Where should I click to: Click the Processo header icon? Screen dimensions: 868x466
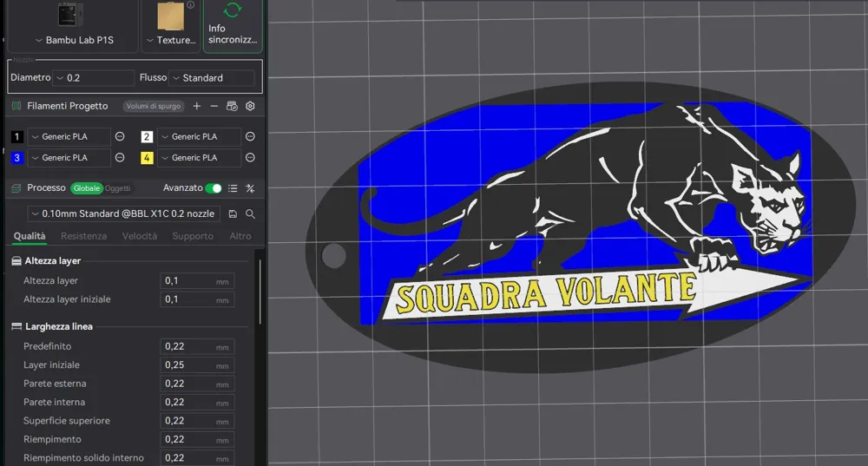[16, 188]
